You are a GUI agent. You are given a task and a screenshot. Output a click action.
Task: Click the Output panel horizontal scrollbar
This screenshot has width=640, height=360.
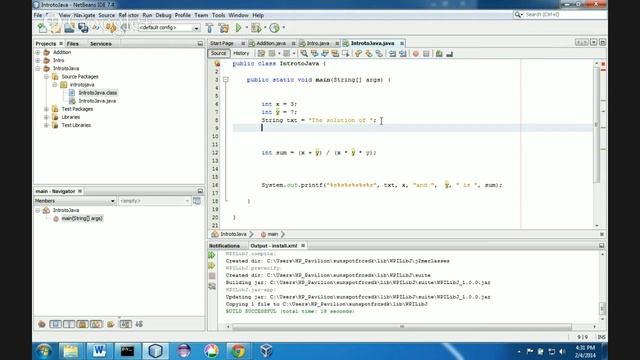[402, 327]
